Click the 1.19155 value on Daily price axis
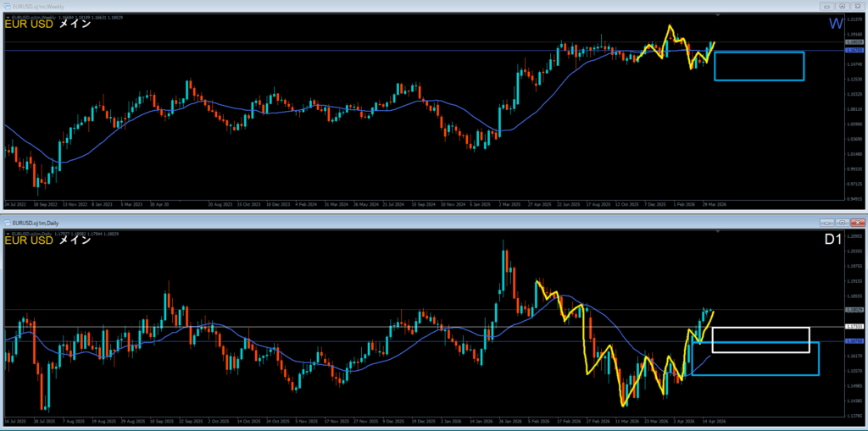Image resolution: width=868 pixels, height=431 pixels. pyautogui.click(x=853, y=282)
